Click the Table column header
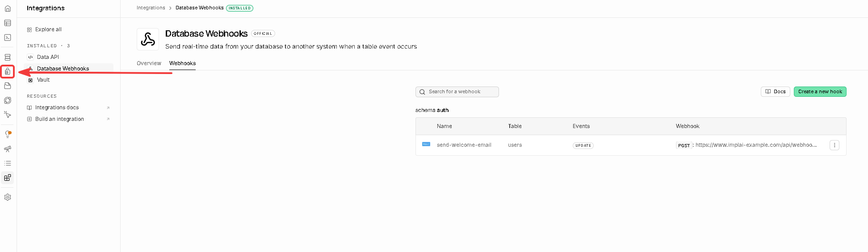Image resolution: width=868 pixels, height=252 pixels. pos(515,126)
